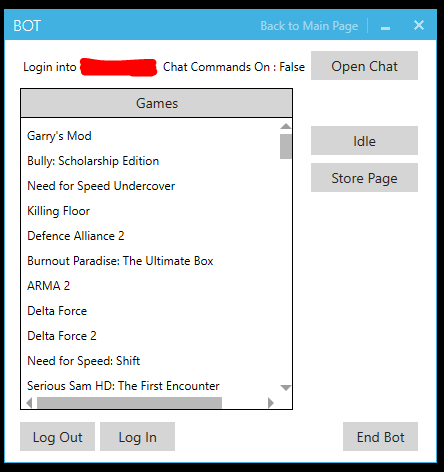
Task: Open the Store Page button
Action: (x=364, y=178)
